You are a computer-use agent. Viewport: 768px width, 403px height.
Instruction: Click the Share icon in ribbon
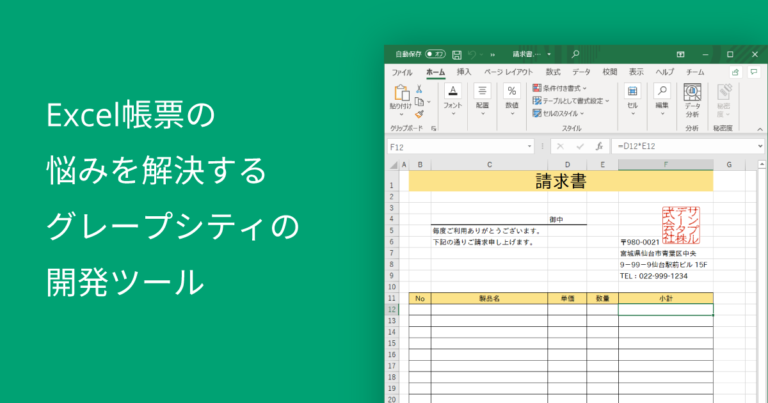pos(735,72)
